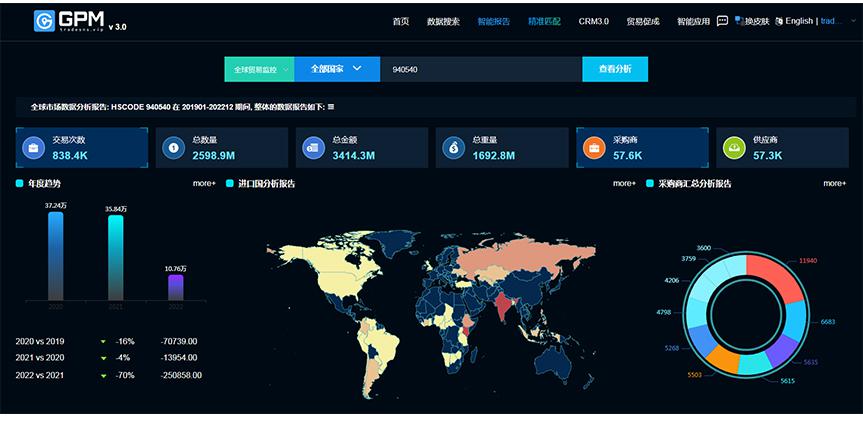Open the CRM3.0 menu item
The width and height of the screenshot is (863, 435).
click(593, 21)
